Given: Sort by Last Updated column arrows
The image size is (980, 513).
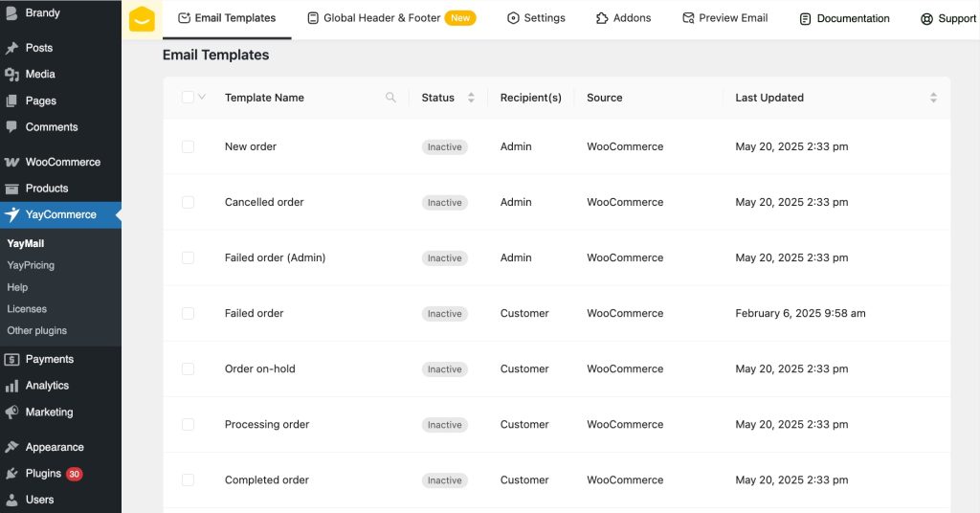Looking at the screenshot, I should point(933,98).
